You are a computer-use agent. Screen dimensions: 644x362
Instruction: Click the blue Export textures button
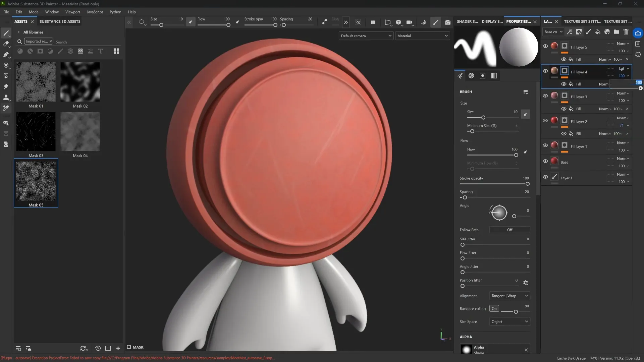tap(638, 33)
